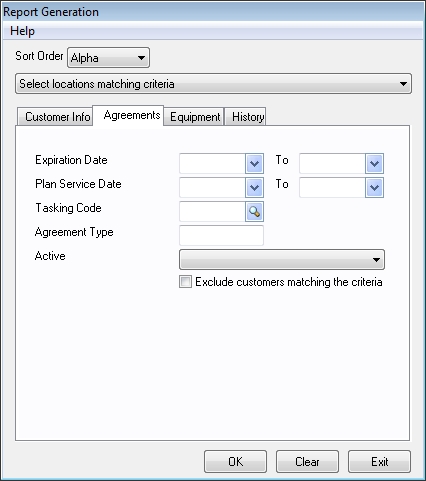Open the Expiration Date end calendar arrow
This screenshot has width=426, height=481.
[374, 163]
